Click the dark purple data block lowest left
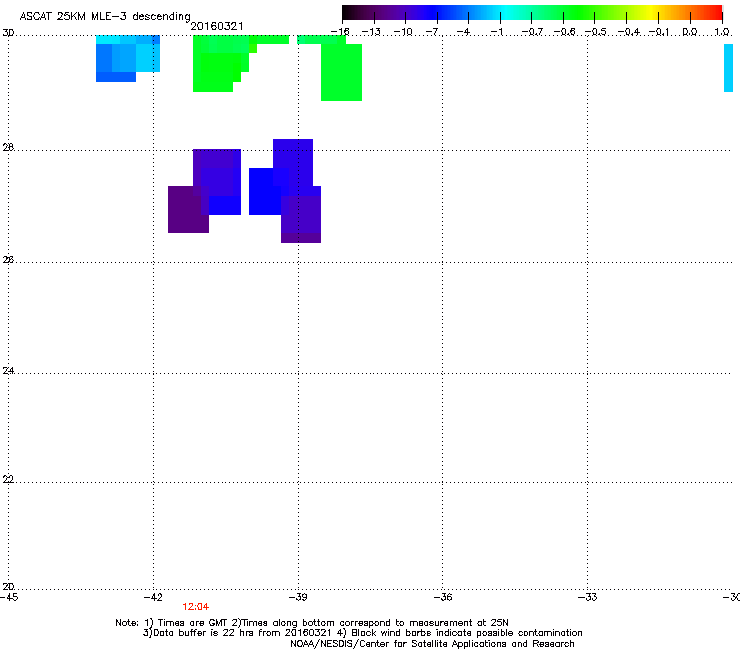 click(x=188, y=210)
